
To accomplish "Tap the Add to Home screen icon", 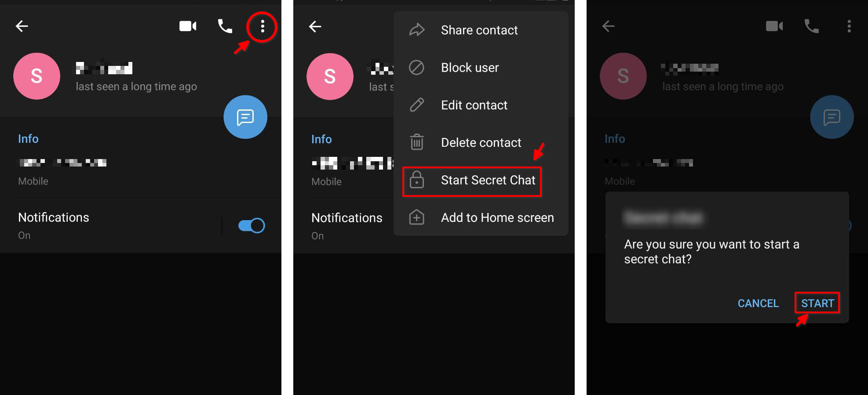I will 416,217.
